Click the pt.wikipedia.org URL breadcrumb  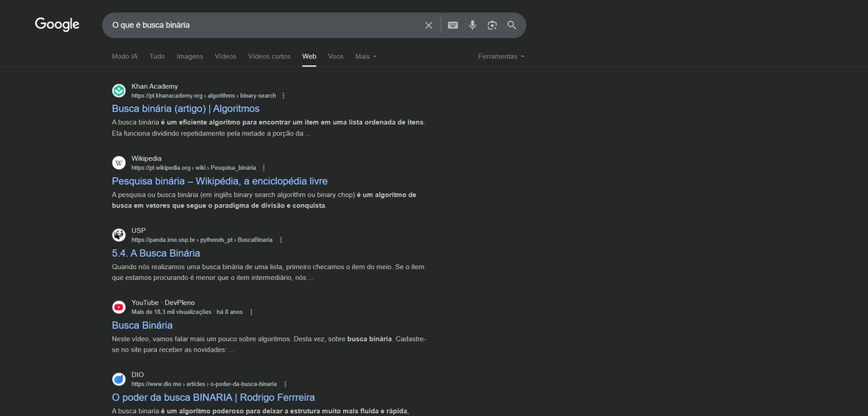coord(194,168)
